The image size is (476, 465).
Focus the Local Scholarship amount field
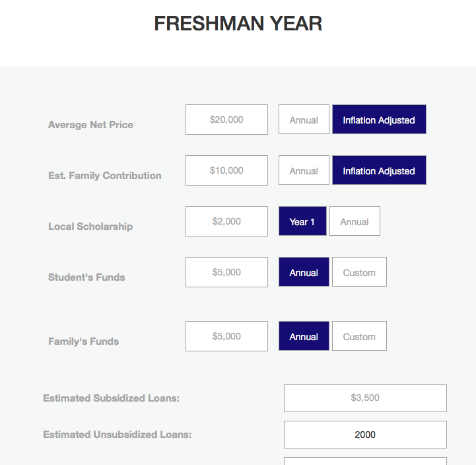click(x=226, y=221)
